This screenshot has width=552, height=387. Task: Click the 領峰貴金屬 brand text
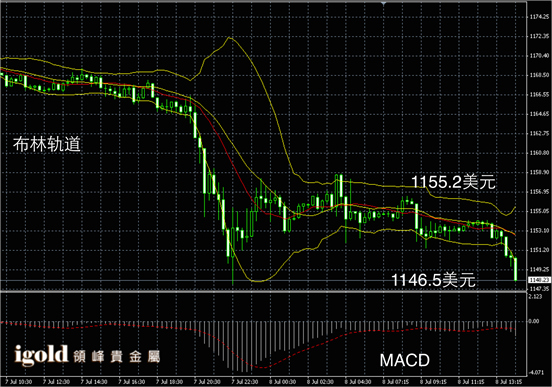pyautogui.click(x=117, y=357)
